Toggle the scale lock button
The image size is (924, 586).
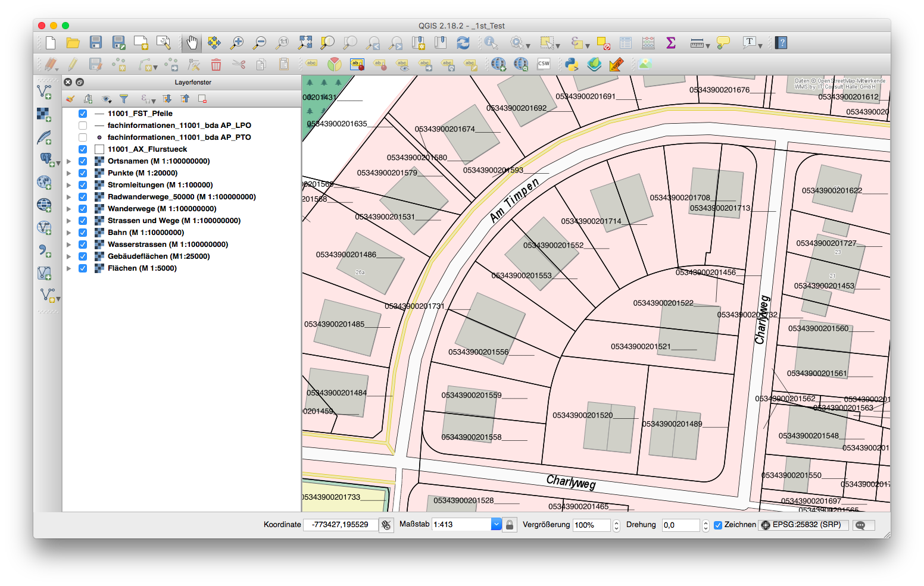pos(510,525)
